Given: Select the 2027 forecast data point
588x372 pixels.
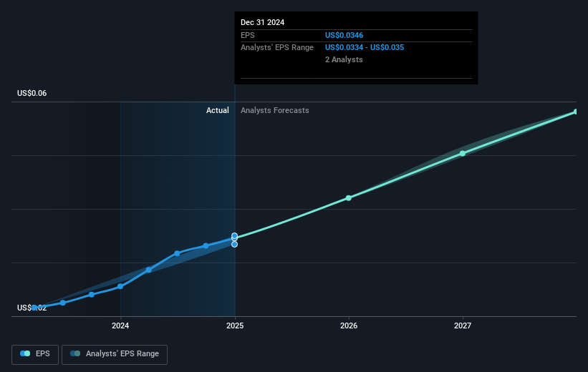Looking at the screenshot, I should point(463,153).
